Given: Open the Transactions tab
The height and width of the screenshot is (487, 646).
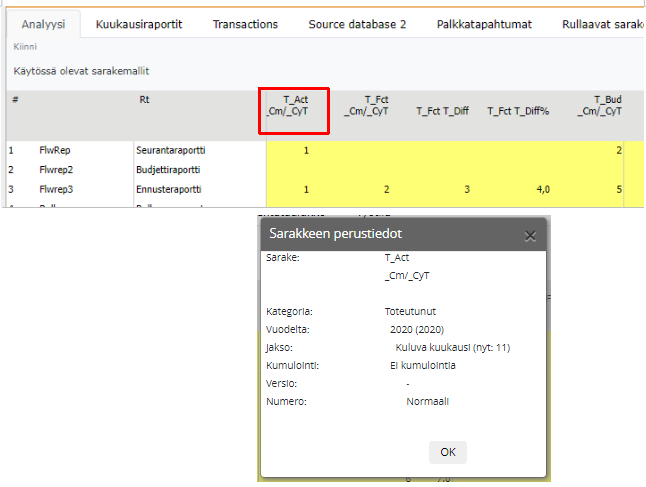Looking at the screenshot, I should pyautogui.click(x=245, y=24).
